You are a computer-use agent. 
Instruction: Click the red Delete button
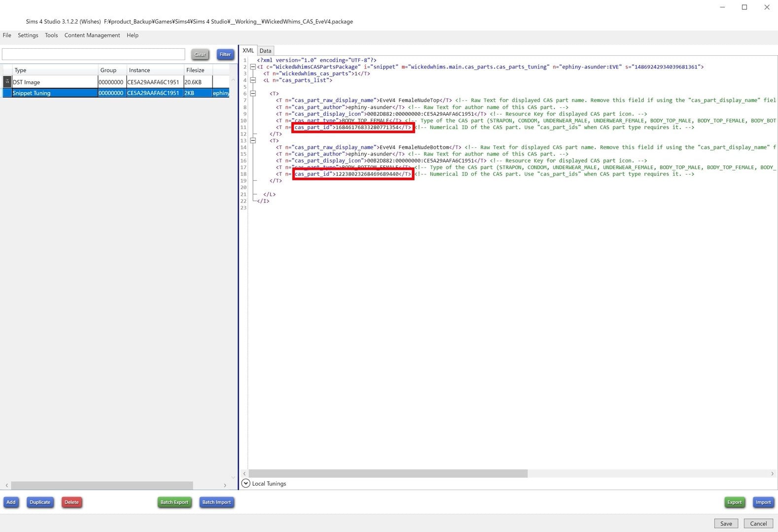point(71,502)
